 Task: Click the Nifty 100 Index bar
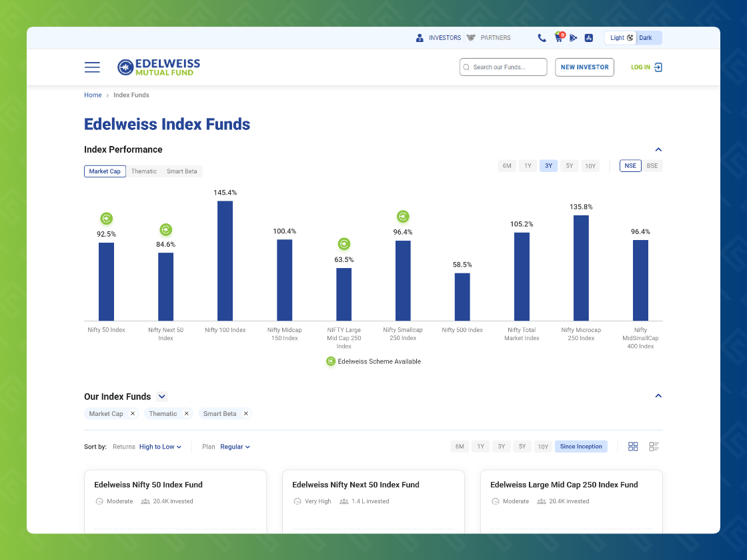click(x=225, y=261)
